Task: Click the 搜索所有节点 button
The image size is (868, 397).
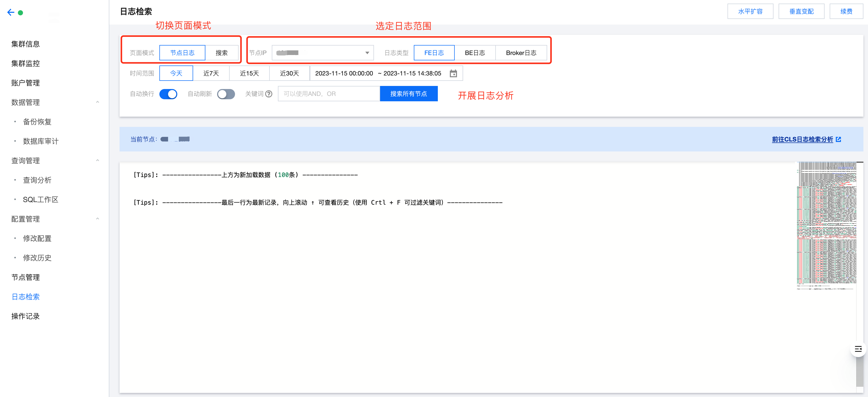Action: pos(408,94)
